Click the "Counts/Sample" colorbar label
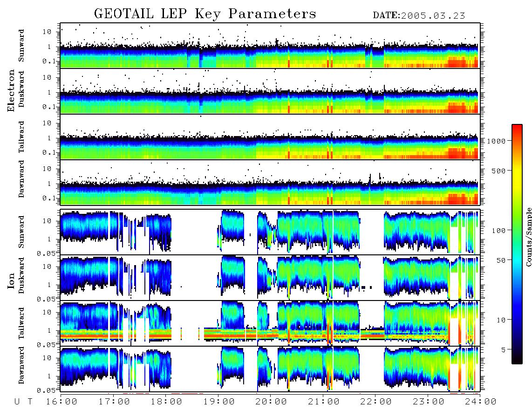The image size is (532, 410). click(528, 237)
